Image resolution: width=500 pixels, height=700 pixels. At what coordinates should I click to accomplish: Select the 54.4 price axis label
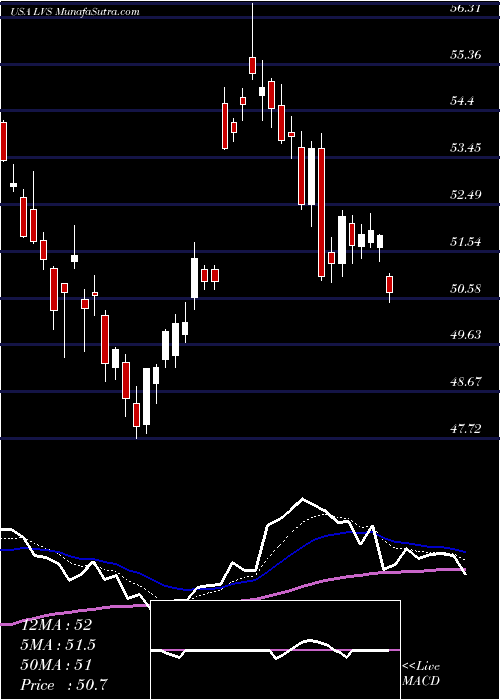[x=462, y=101]
